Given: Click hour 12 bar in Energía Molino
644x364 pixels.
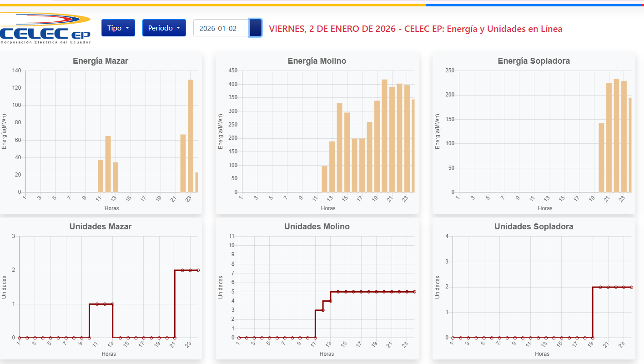Looking at the screenshot, I should (324, 179).
